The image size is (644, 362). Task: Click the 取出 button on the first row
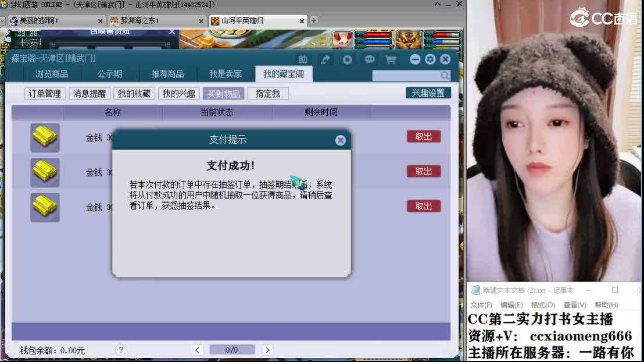(423, 136)
